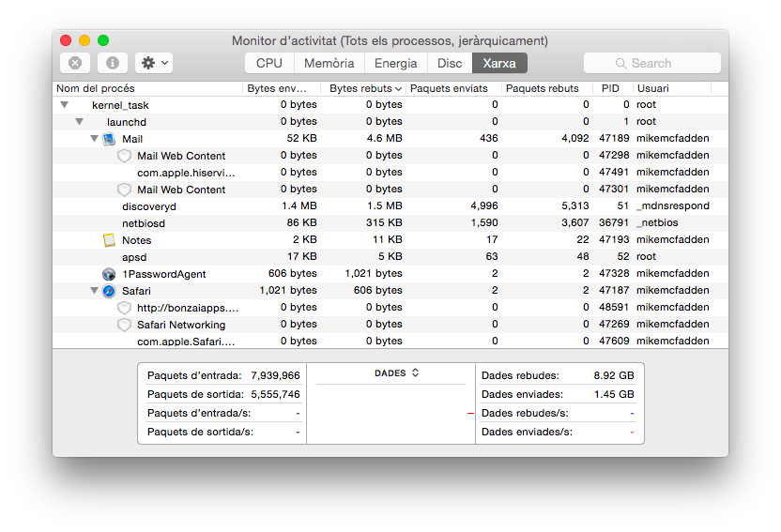The image size is (781, 532).
Task: Click the Notes app icon
Action: pyautogui.click(x=109, y=240)
